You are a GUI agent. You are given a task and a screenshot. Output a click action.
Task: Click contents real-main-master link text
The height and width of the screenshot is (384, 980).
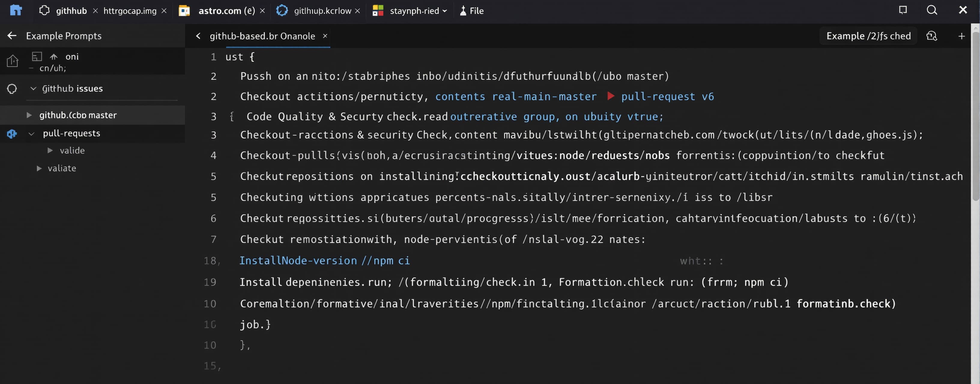[x=516, y=97]
